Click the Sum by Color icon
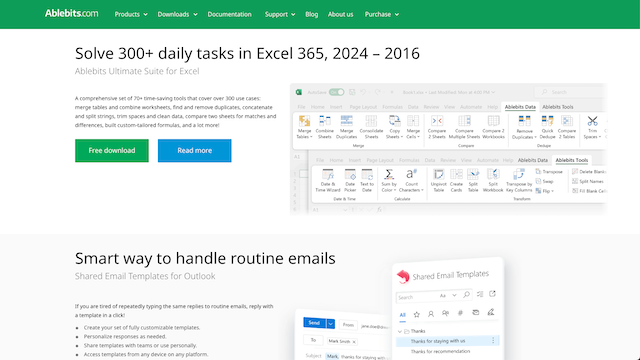Viewport: 640px width, 360px height. tap(389, 174)
